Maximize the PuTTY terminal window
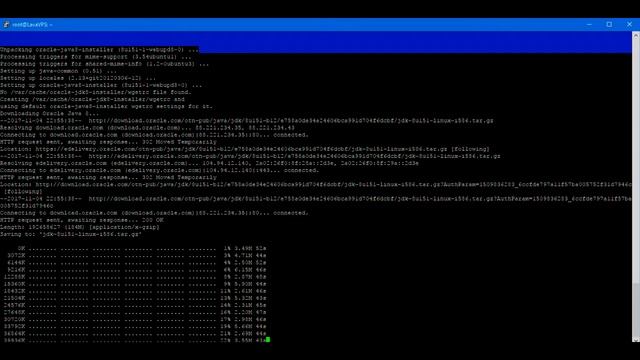The width and height of the screenshot is (640, 360). pyautogui.click(x=609, y=24)
